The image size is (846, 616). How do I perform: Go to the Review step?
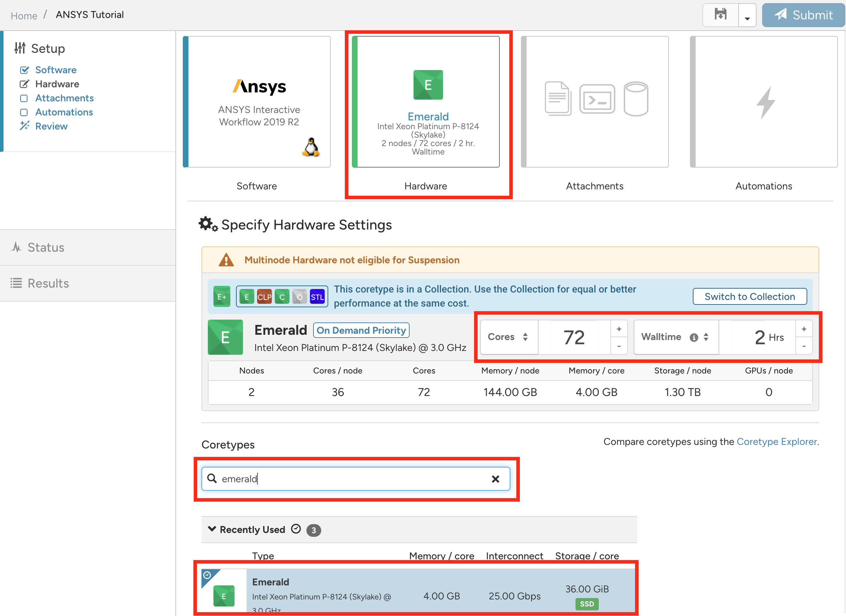[x=51, y=126]
